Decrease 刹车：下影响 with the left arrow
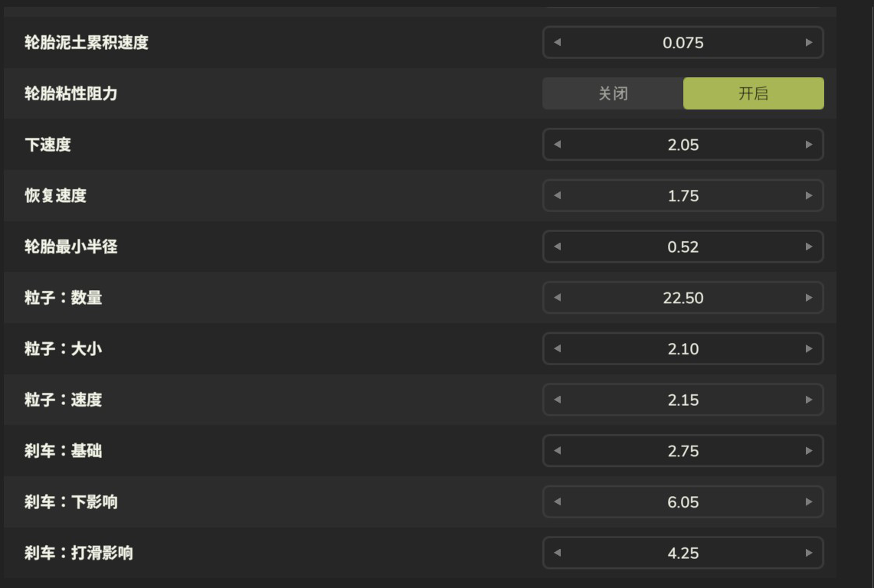 pyautogui.click(x=558, y=502)
